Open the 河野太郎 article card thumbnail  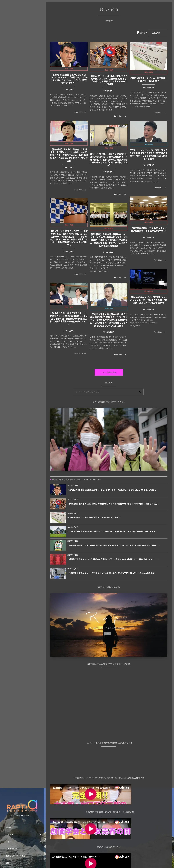click(x=69, y=54)
